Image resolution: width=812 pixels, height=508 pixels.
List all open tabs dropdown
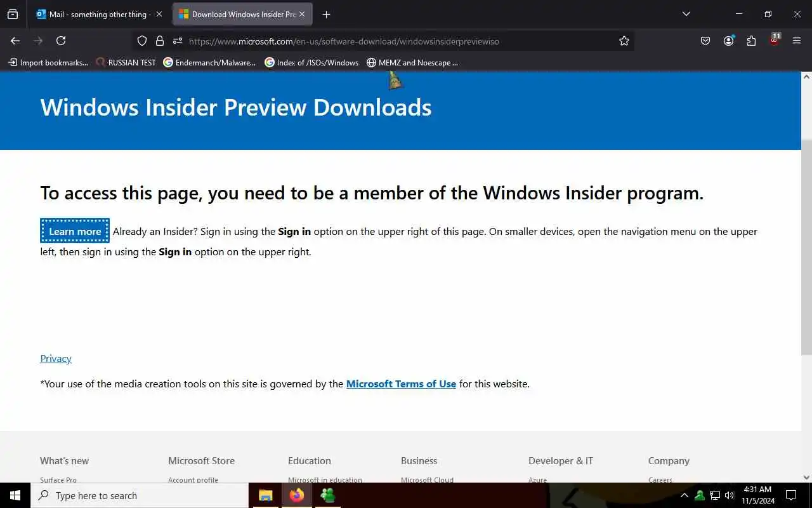(x=686, y=14)
